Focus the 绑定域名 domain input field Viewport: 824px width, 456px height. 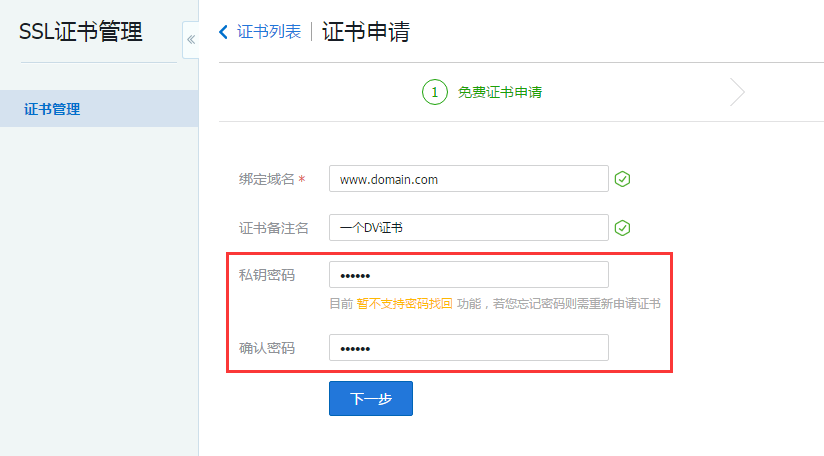point(468,179)
